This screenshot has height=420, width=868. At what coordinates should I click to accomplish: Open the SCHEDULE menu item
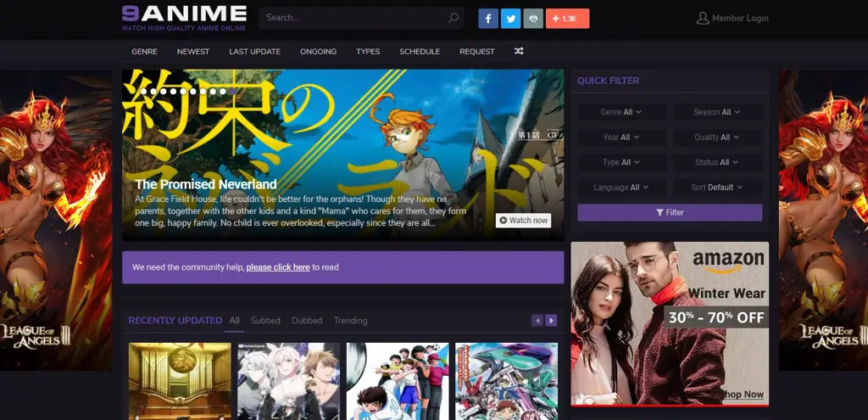point(420,52)
